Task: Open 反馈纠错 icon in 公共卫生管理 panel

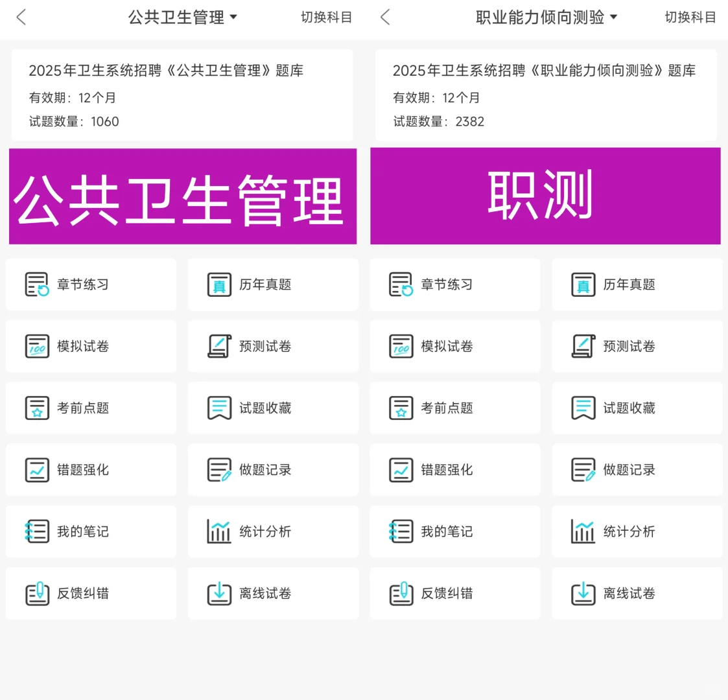Action: coord(37,593)
